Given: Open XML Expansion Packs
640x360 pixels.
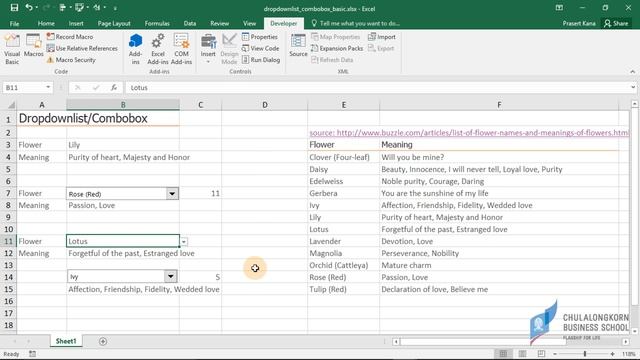Looking at the screenshot, I should tap(337, 48).
